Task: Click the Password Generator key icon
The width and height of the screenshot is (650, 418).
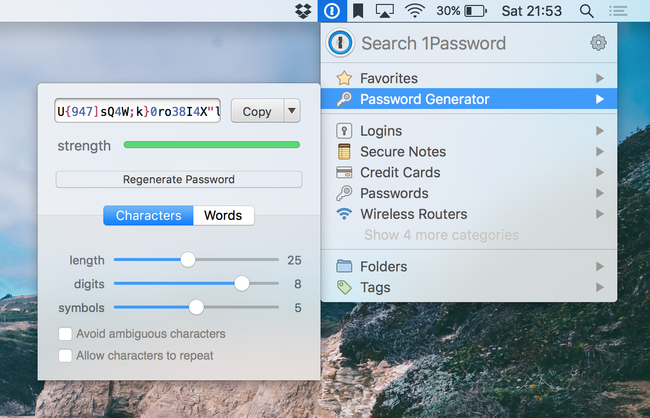Action: [x=344, y=99]
